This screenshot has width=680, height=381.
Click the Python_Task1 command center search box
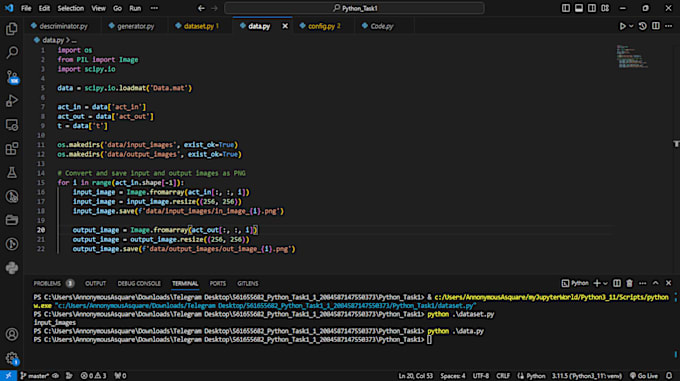(354, 8)
